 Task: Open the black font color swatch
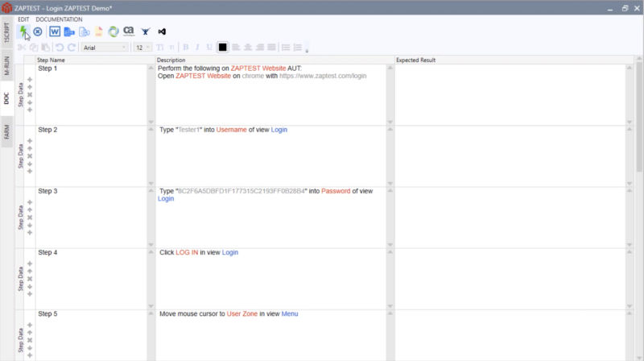[223, 48]
